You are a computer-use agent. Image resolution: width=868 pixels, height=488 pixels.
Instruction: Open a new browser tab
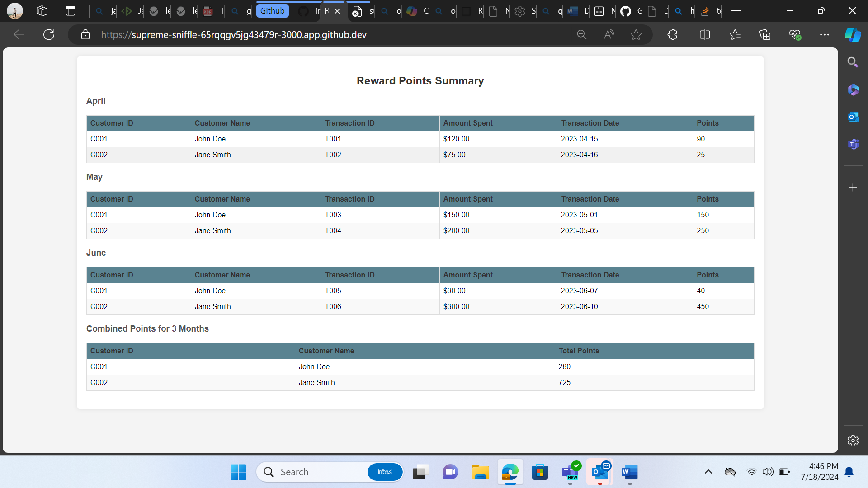pyautogui.click(x=736, y=11)
